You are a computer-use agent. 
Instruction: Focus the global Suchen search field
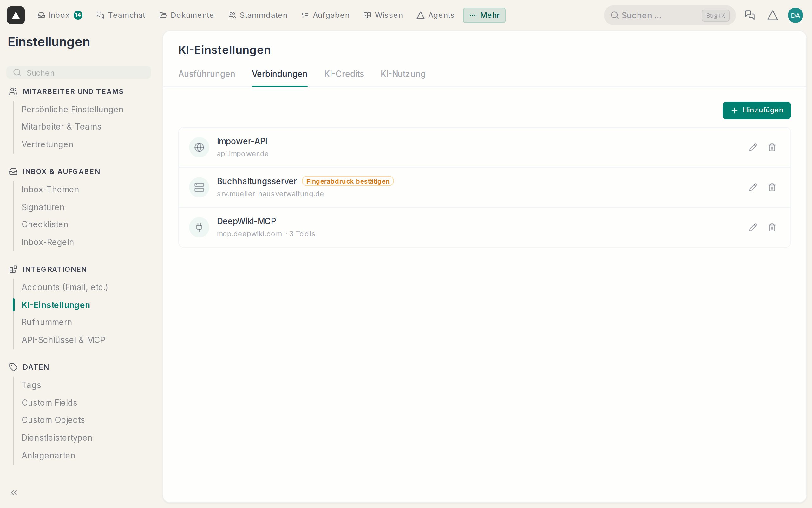(669, 15)
